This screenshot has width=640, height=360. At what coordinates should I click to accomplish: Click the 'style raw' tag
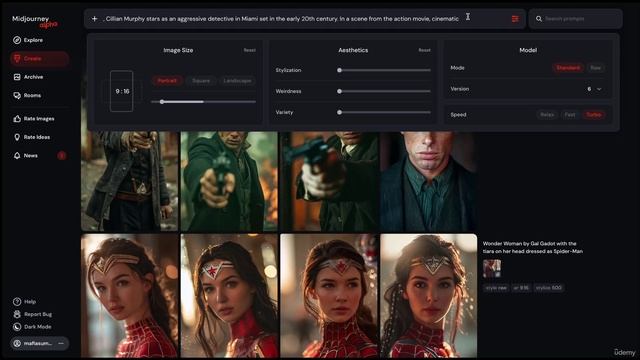(x=496, y=288)
